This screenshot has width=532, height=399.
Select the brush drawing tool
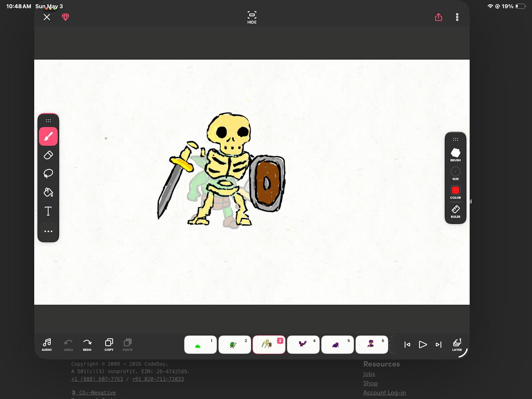point(48,137)
